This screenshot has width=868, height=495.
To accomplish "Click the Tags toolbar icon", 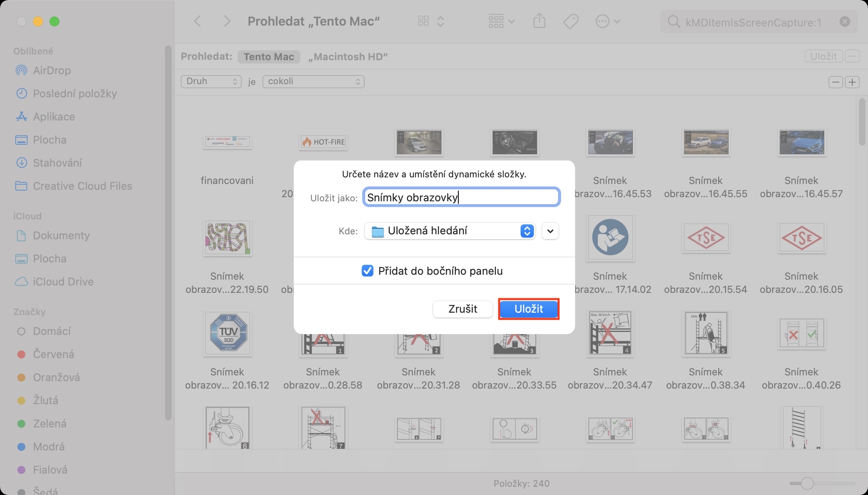I will coord(571,21).
